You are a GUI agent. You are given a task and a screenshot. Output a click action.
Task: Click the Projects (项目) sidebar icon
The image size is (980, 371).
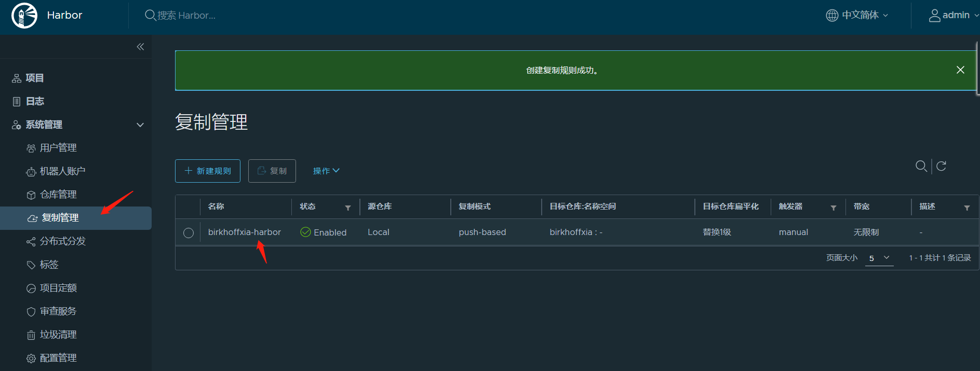click(x=17, y=78)
